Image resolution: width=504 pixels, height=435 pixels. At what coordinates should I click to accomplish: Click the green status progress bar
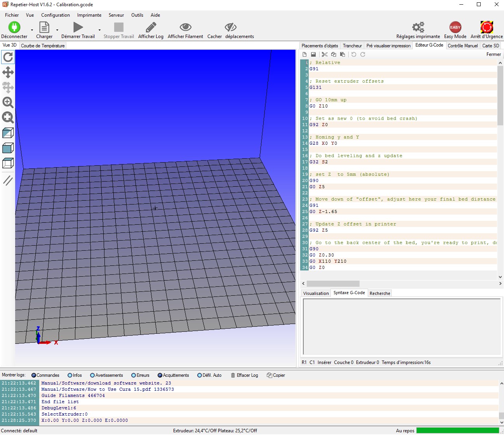point(457,430)
